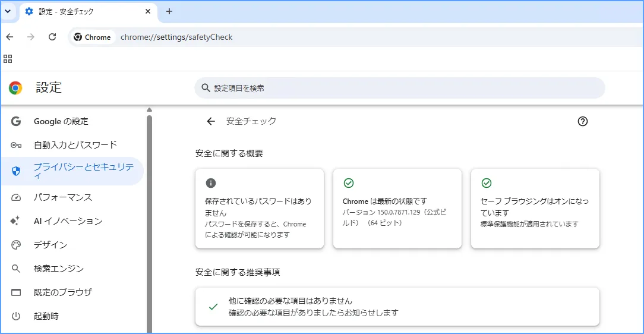Select プライバシーとセキュリティ in sidebar
The width and height of the screenshot is (644, 334).
(72, 171)
